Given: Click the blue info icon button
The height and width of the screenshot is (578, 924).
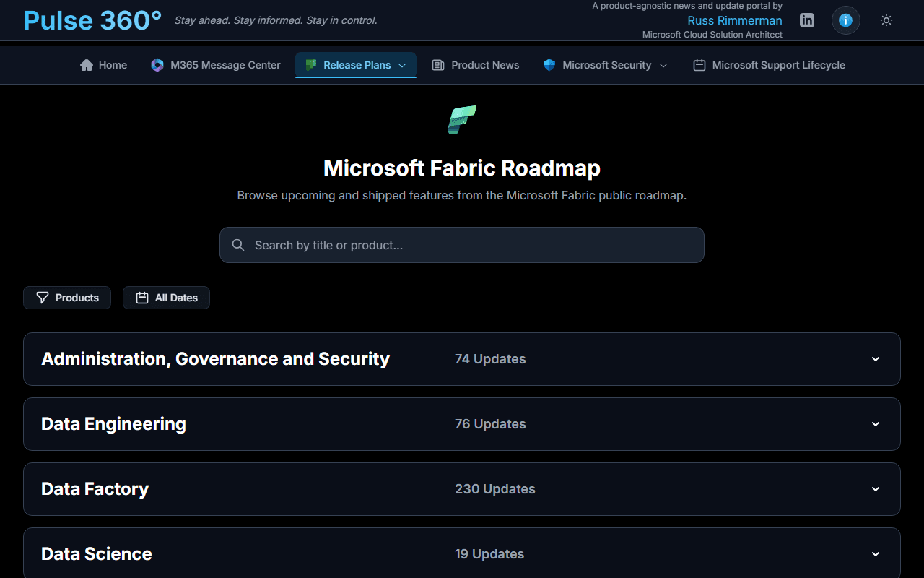Looking at the screenshot, I should (x=846, y=20).
